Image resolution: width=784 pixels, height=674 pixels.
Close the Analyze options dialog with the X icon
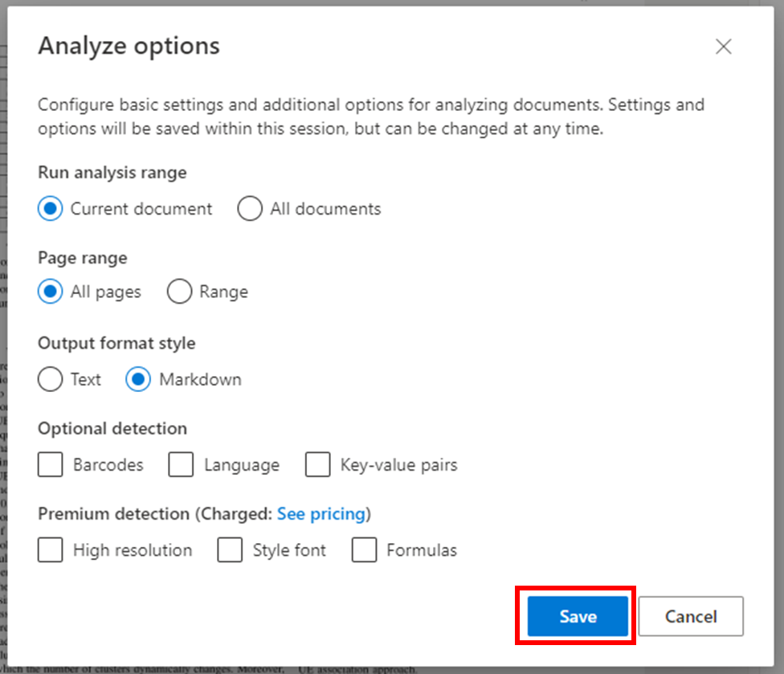tap(723, 46)
